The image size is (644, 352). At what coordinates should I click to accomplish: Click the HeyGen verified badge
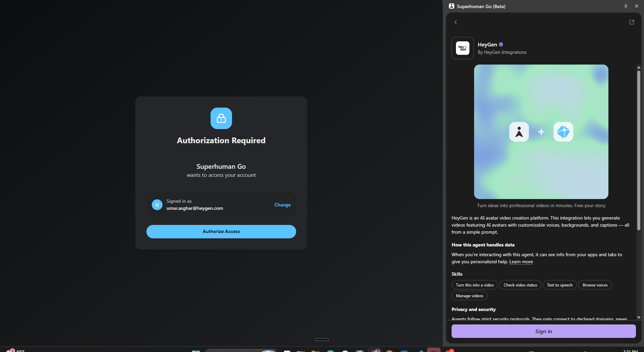501,44
